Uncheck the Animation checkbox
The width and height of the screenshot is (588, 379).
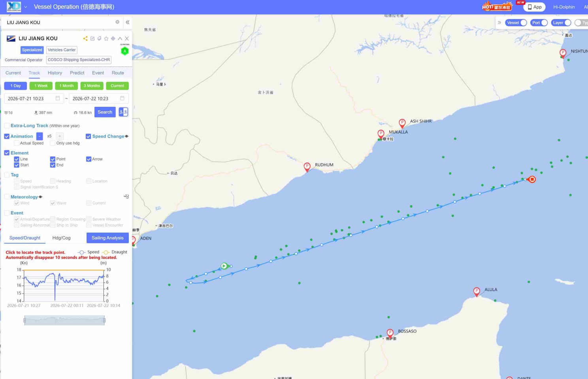tap(7, 136)
